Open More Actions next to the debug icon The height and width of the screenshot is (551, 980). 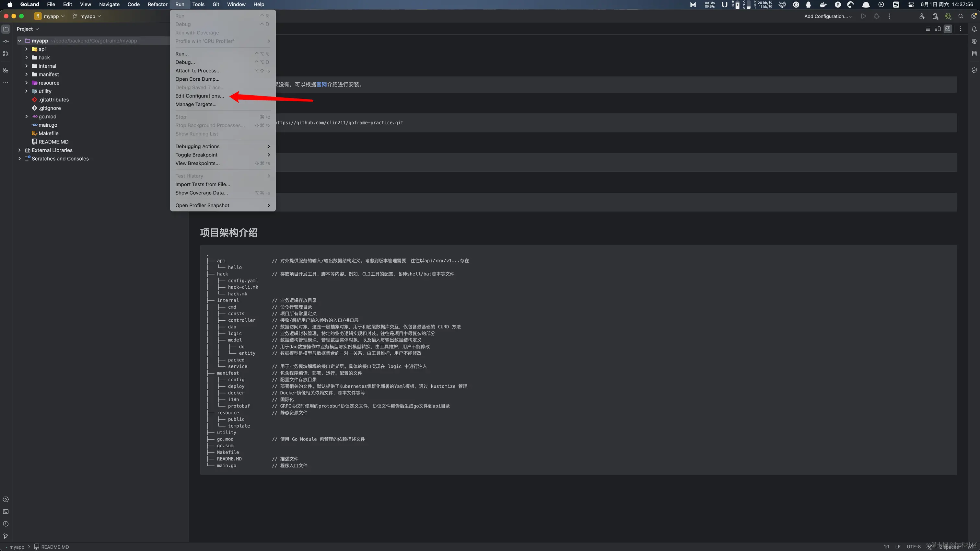point(890,16)
